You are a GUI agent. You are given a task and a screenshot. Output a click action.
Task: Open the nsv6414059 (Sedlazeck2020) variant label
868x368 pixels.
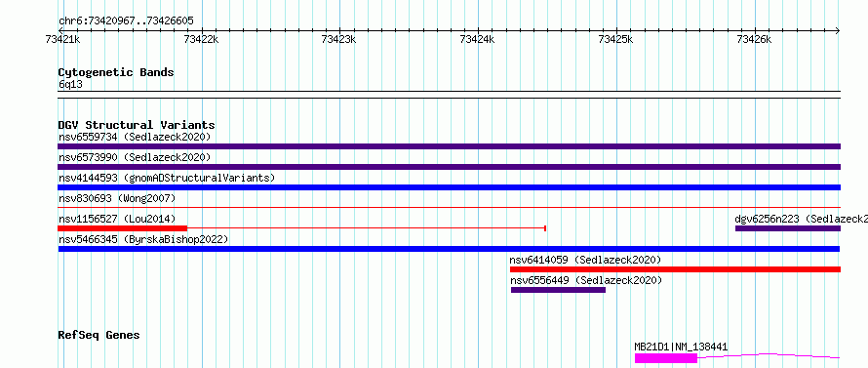(586, 260)
